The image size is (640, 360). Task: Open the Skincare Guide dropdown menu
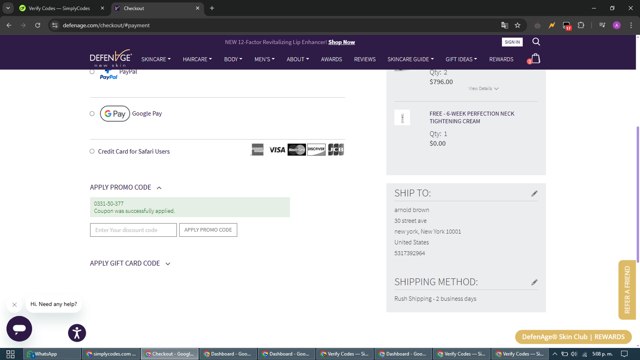click(411, 59)
